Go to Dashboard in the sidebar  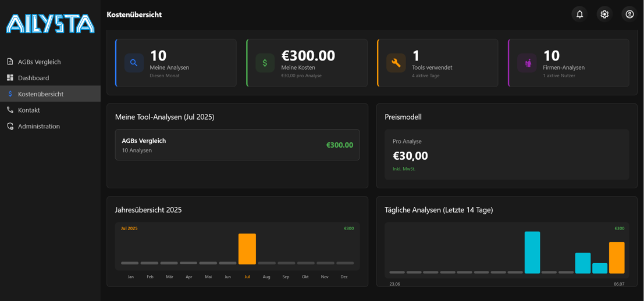point(33,78)
